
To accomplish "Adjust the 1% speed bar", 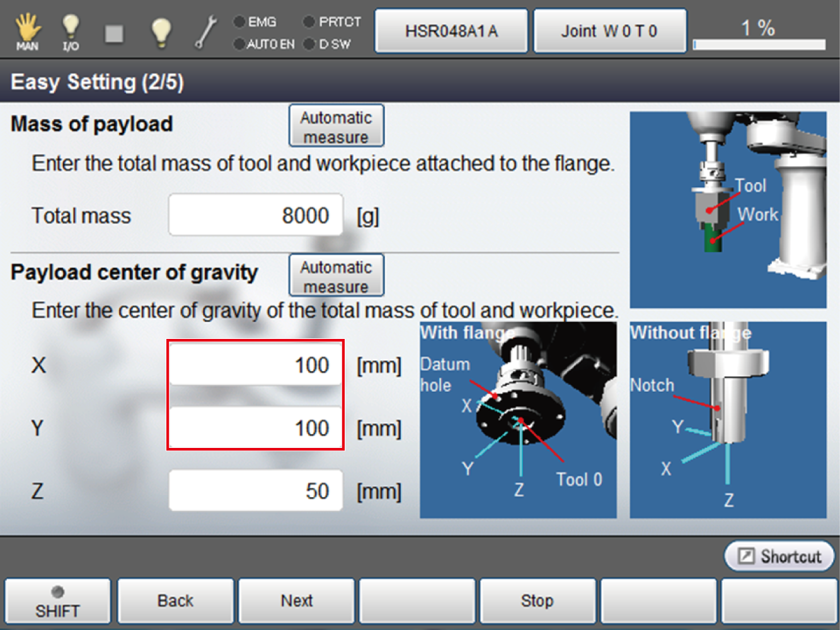I will point(759,44).
